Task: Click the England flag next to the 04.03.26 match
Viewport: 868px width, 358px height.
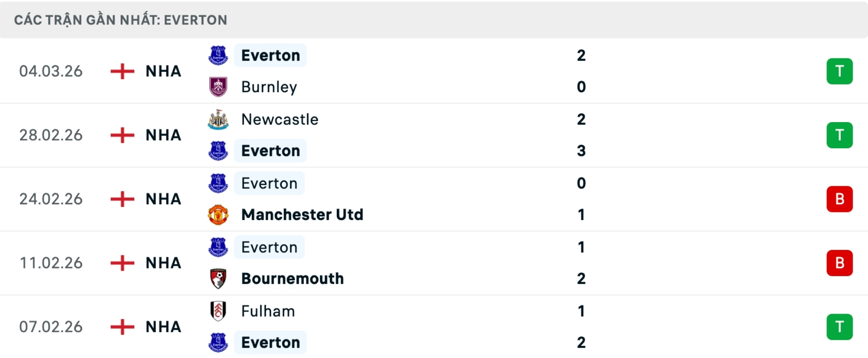Action: coord(122,71)
